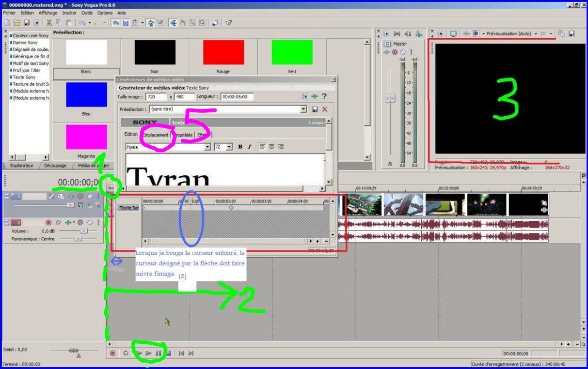This screenshot has height=369, width=588.
Task: Go to end of project
Action: (x=191, y=353)
